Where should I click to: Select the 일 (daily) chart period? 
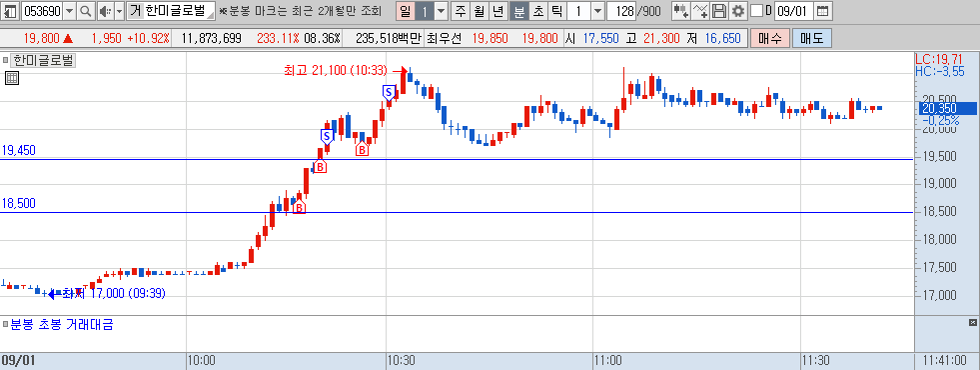(x=407, y=11)
